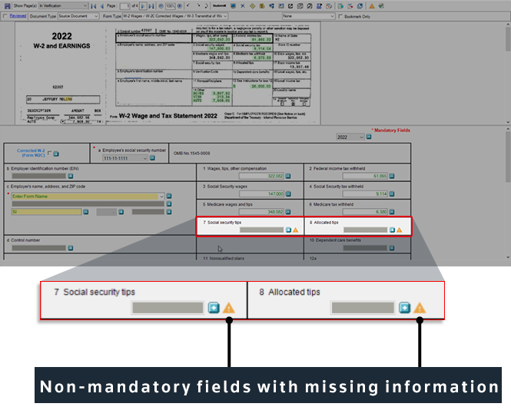Viewport: 511px width, 420px height.
Task: Click the X delete icon in toolbar
Action: click(x=243, y=6)
